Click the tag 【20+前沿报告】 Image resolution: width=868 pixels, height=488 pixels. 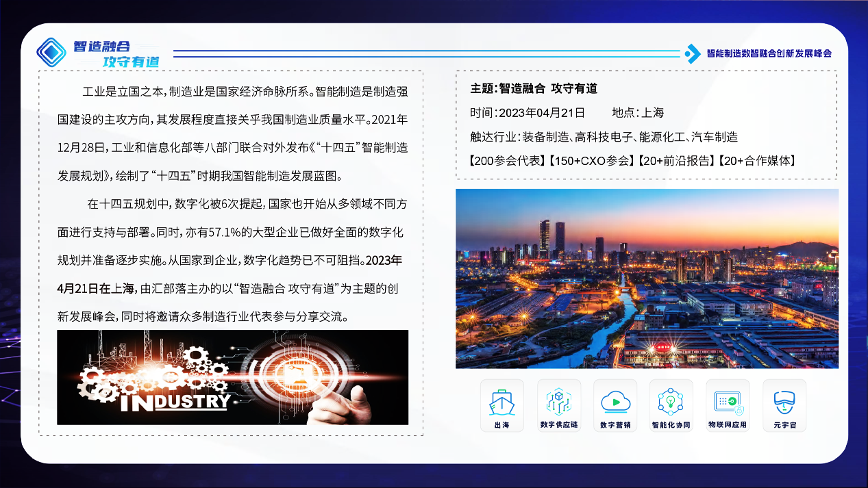676,162
